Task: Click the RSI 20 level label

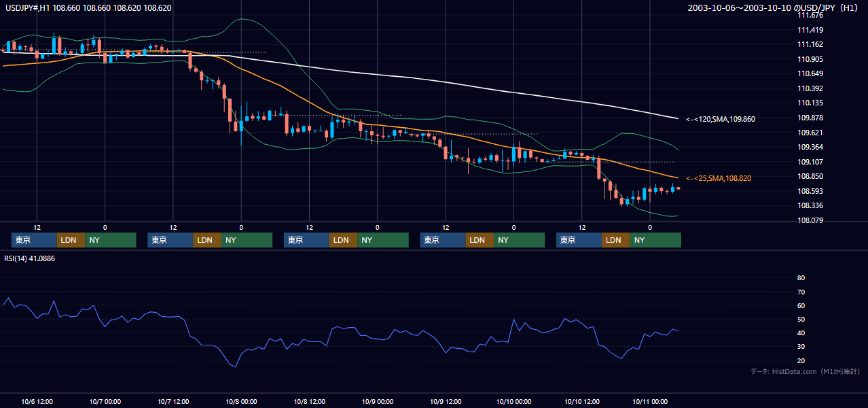Action: (x=801, y=360)
